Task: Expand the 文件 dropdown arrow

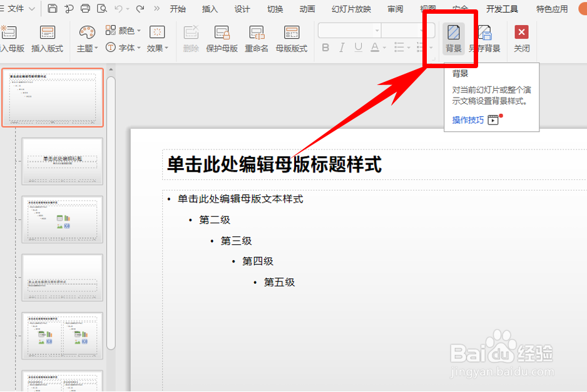Action: coord(32,9)
